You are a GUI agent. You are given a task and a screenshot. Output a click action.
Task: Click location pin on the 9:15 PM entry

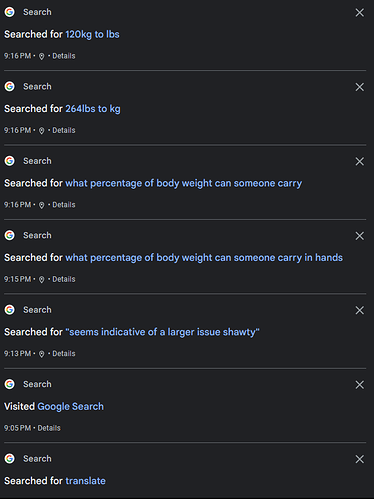pos(41,280)
